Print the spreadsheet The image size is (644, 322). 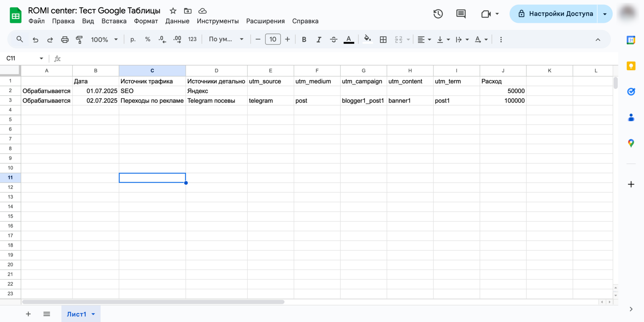(65, 39)
